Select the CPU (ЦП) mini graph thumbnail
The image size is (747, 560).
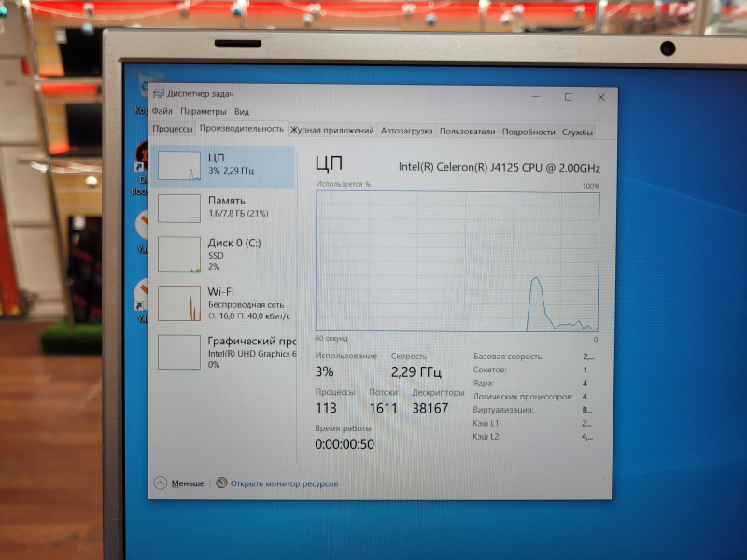tap(179, 166)
